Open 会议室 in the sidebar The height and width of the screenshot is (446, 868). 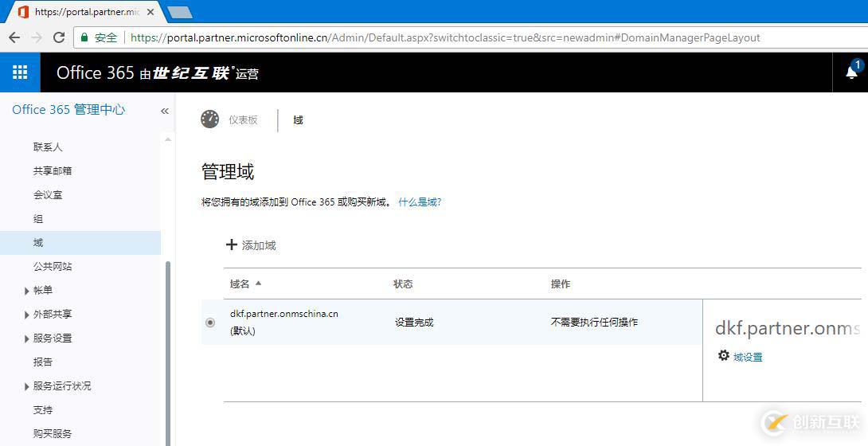(x=48, y=194)
